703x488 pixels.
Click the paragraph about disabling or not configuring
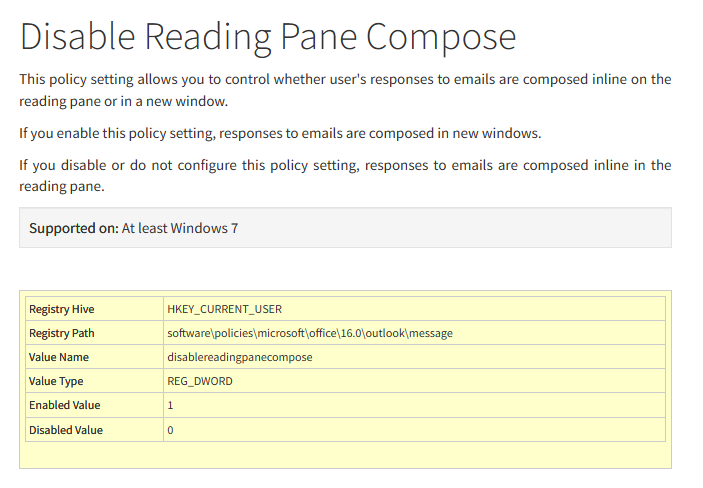coord(345,175)
